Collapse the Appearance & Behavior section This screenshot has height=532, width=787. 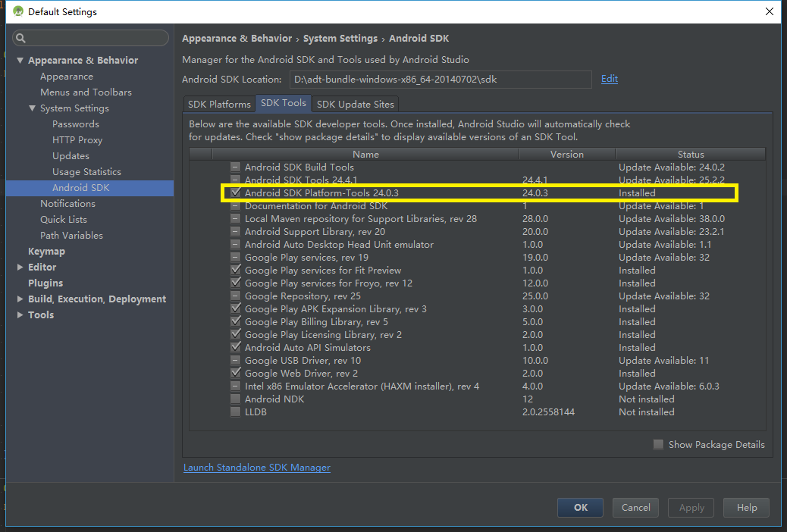tap(20, 60)
